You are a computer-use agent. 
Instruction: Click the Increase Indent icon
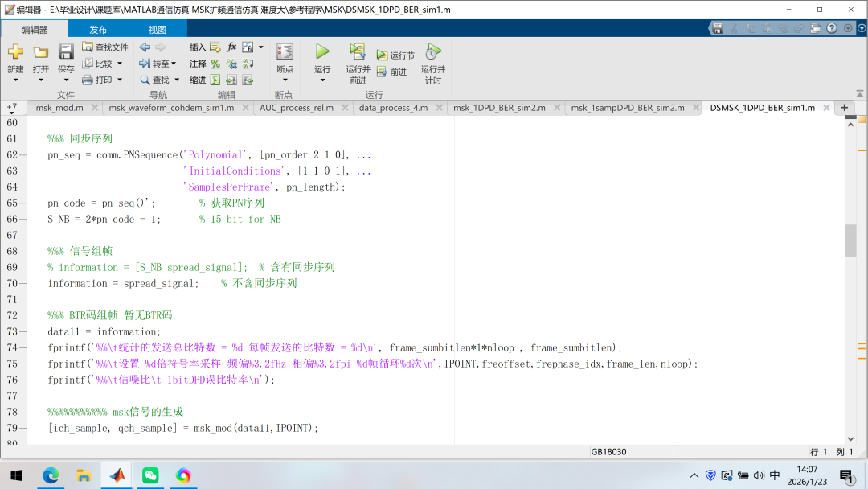pyautogui.click(x=231, y=80)
